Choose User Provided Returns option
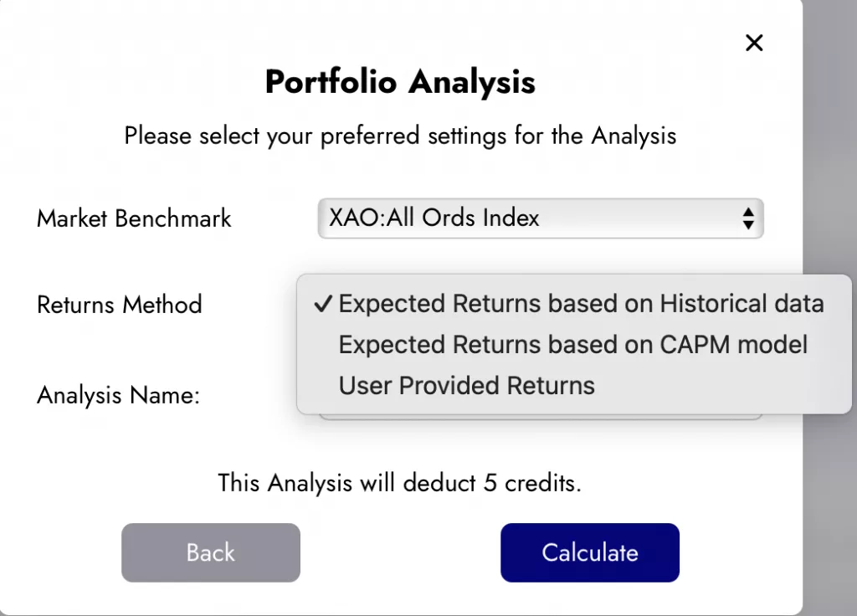Image resolution: width=857 pixels, height=616 pixels. [466, 385]
